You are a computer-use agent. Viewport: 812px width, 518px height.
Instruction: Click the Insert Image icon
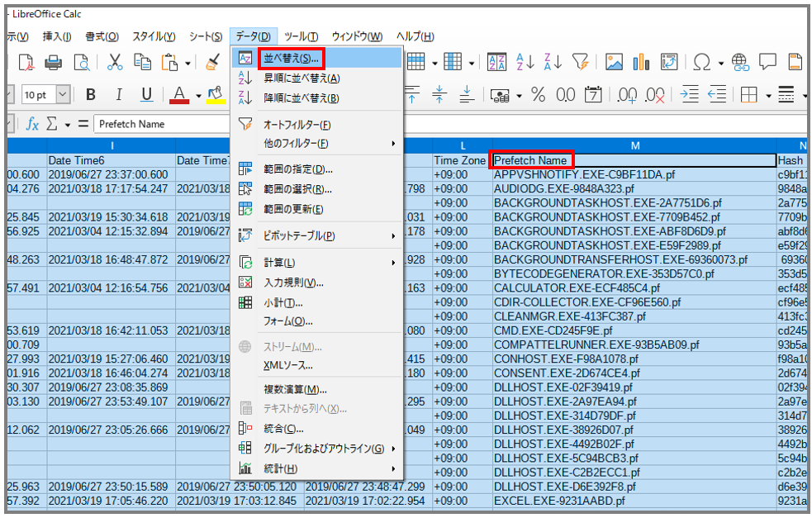(x=614, y=63)
